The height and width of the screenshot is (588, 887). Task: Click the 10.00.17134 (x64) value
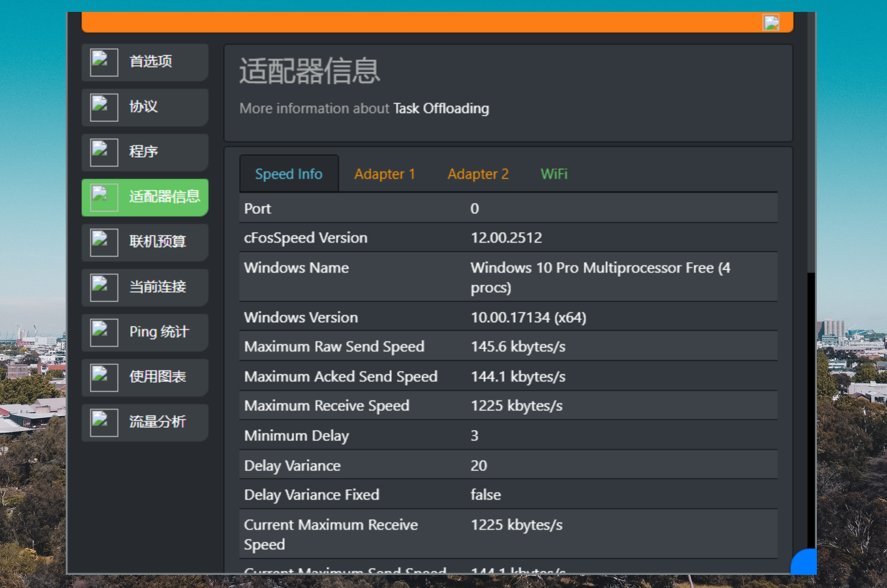[528, 317]
